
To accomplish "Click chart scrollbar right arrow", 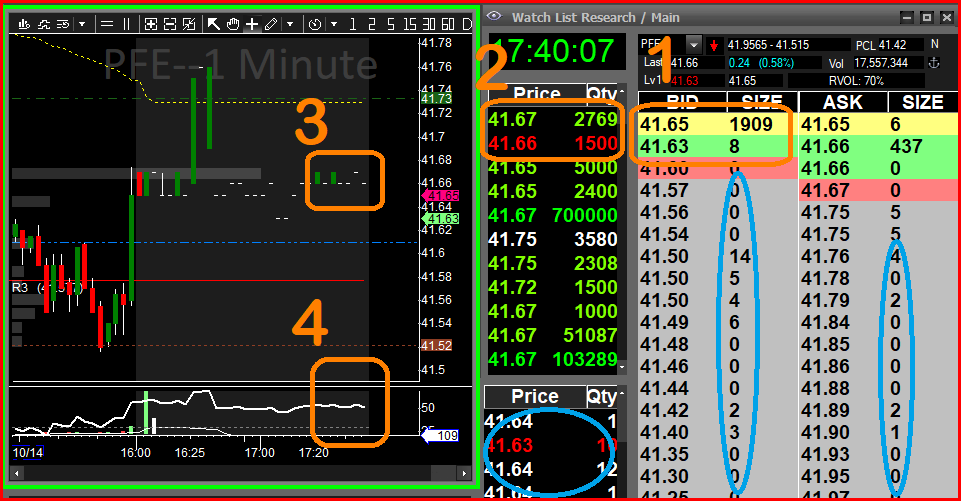I will tap(465, 473).
